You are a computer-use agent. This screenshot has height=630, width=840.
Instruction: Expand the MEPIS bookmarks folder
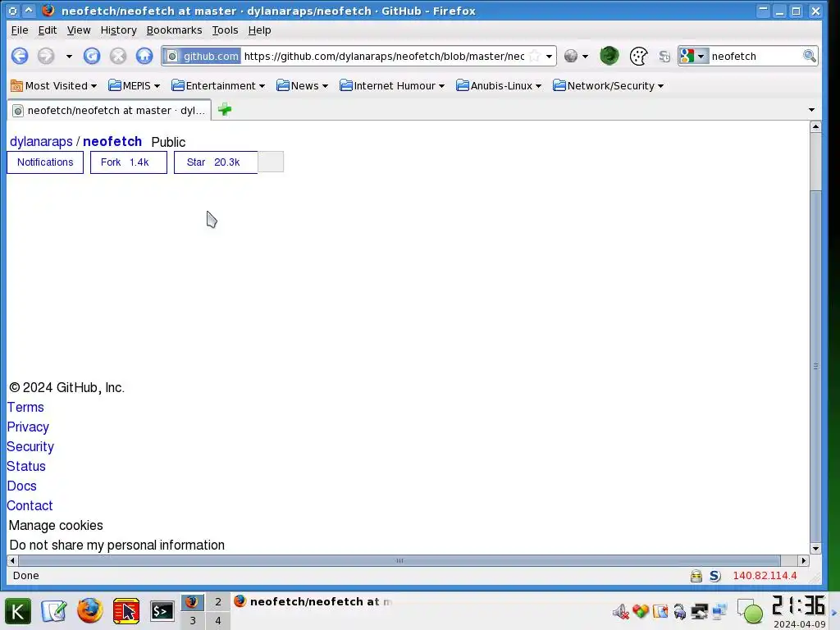pos(134,85)
